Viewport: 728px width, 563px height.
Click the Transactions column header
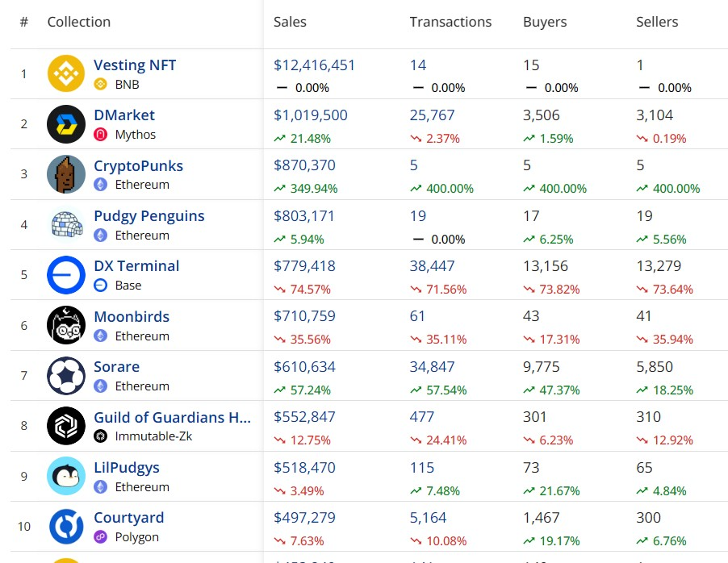[x=450, y=22]
